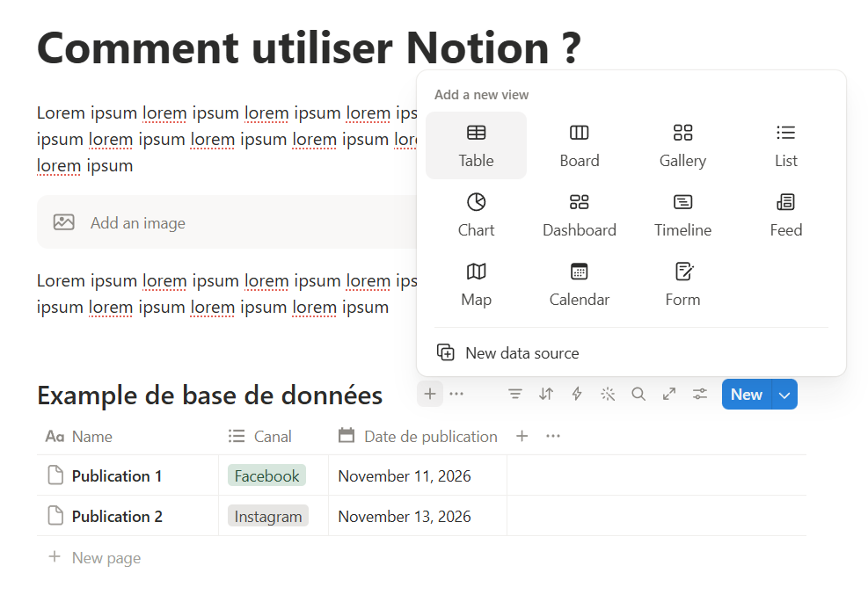868x602 pixels.
Task: Pick the Gallery view option
Action: coord(682,146)
